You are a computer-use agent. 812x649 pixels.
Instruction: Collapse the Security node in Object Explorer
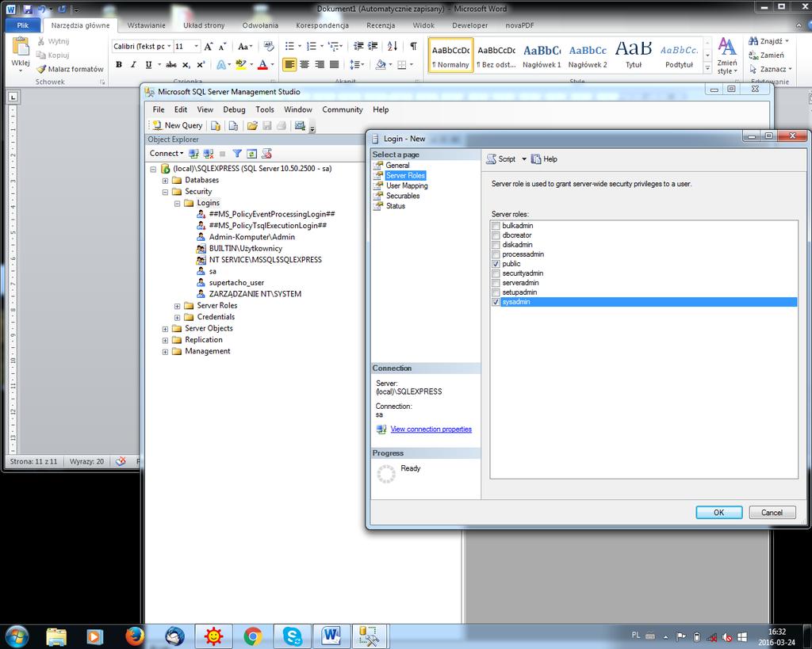pyautogui.click(x=165, y=192)
